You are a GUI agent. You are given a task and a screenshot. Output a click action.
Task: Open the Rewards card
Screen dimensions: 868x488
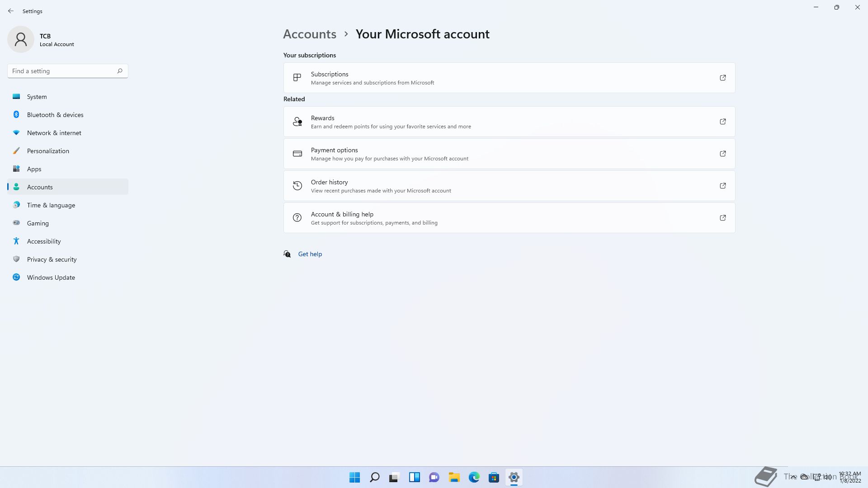point(509,122)
